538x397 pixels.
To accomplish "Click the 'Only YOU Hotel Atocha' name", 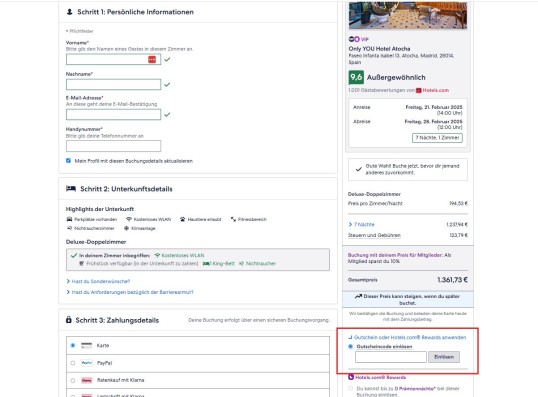I will point(379,49).
